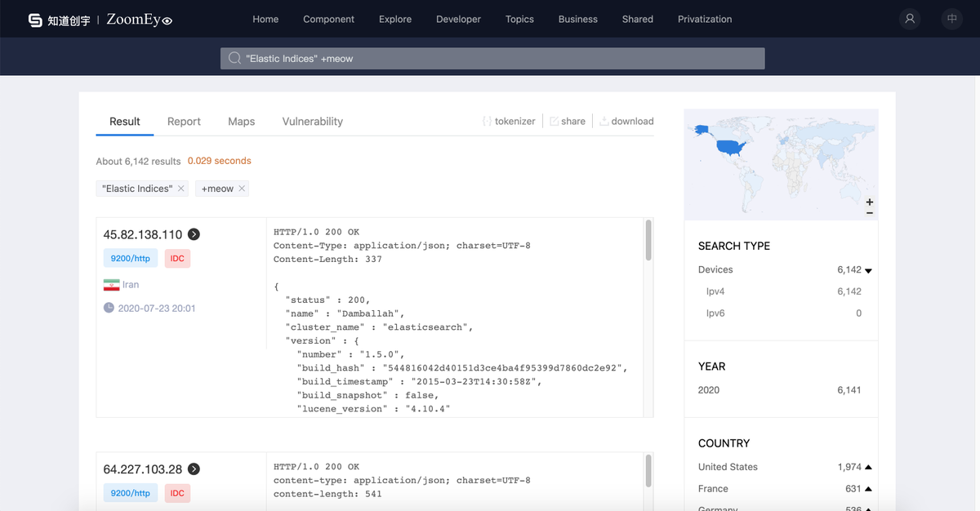
Task: Click IDC tag for 64.227.103.28
Action: pos(177,493)
